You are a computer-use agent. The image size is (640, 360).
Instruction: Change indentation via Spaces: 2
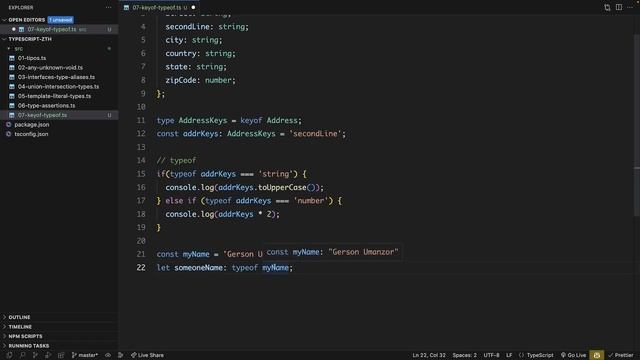point(464,355)
